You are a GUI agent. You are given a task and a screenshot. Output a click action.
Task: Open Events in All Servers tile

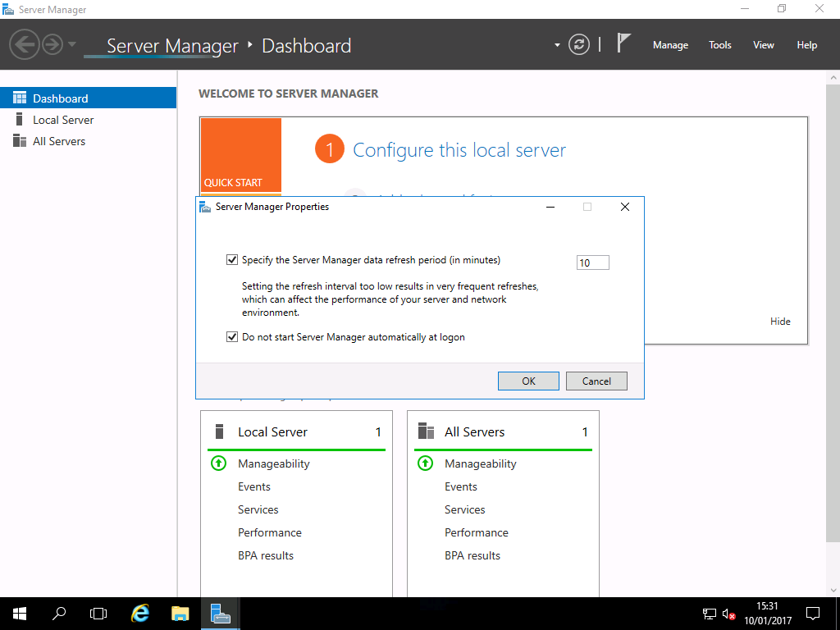(x=461, y=486)
